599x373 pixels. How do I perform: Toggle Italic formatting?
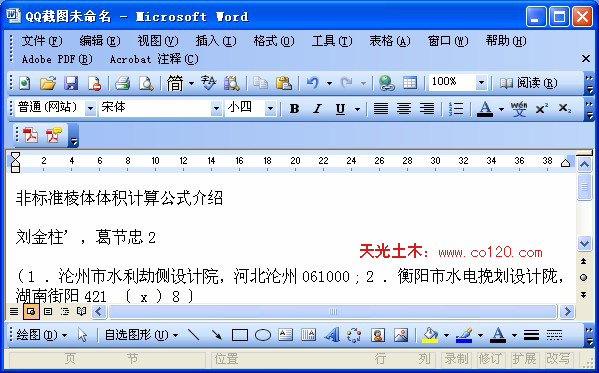(x=317, y=109)
